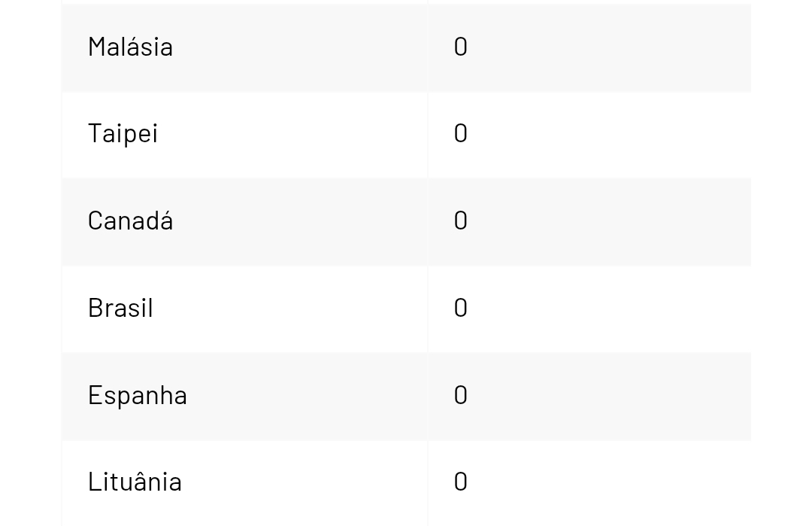The width and height of the screenshot is (812, 526).
Task: Click the Espanha country cell
Action: click(138, 395)
